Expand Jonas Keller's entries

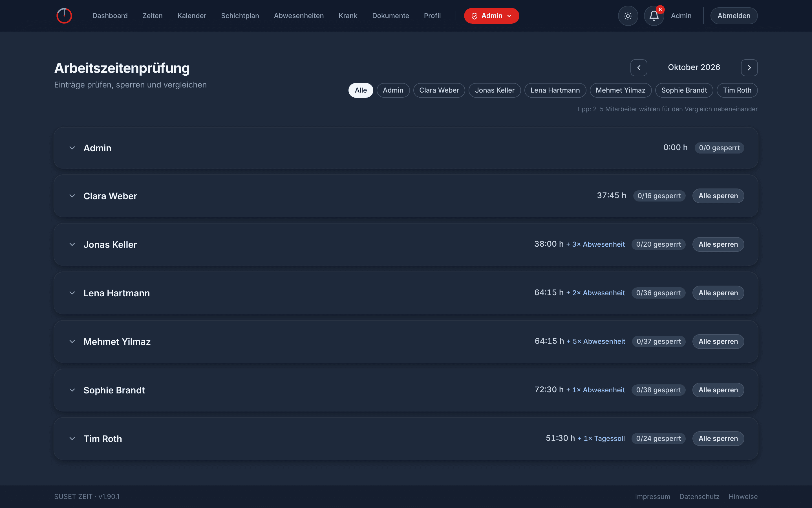click(x=72, y=245)
